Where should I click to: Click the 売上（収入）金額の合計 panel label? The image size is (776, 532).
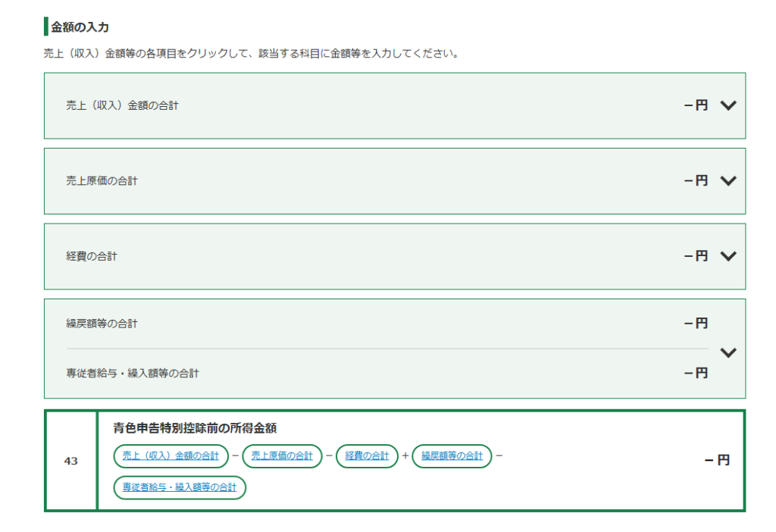coord(122,105)
